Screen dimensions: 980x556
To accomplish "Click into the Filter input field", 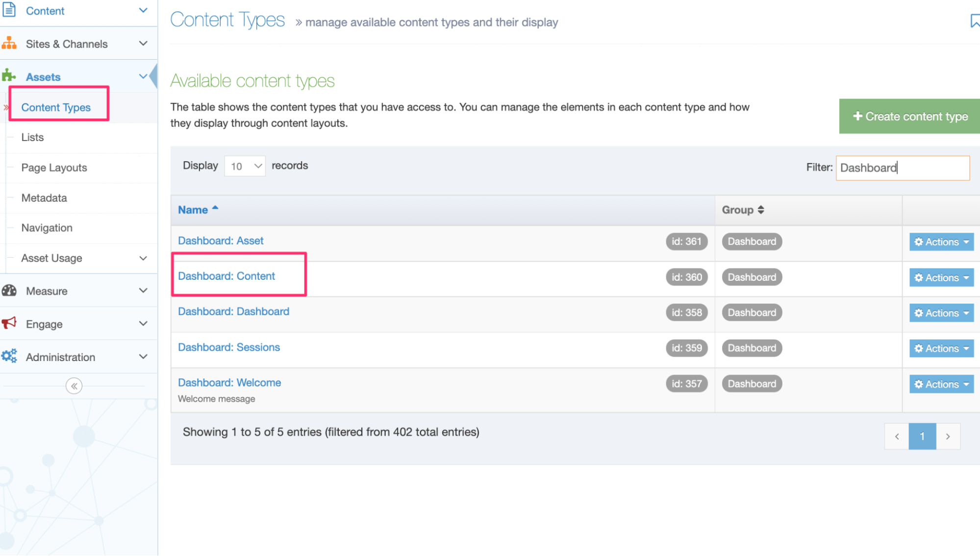I will pos(902,168).
